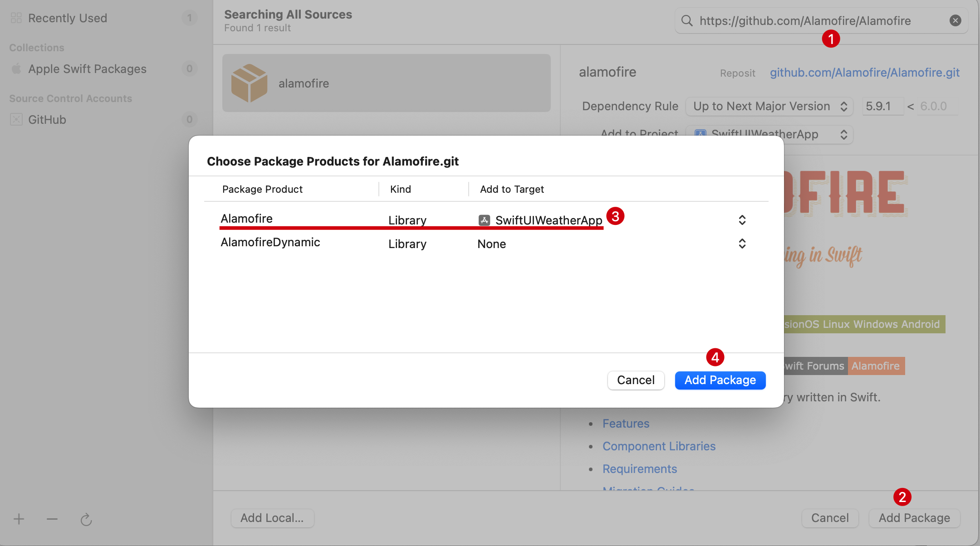Click the SwiftUIWeatherApp project icon
980x546 pixels.
point(484,219)
